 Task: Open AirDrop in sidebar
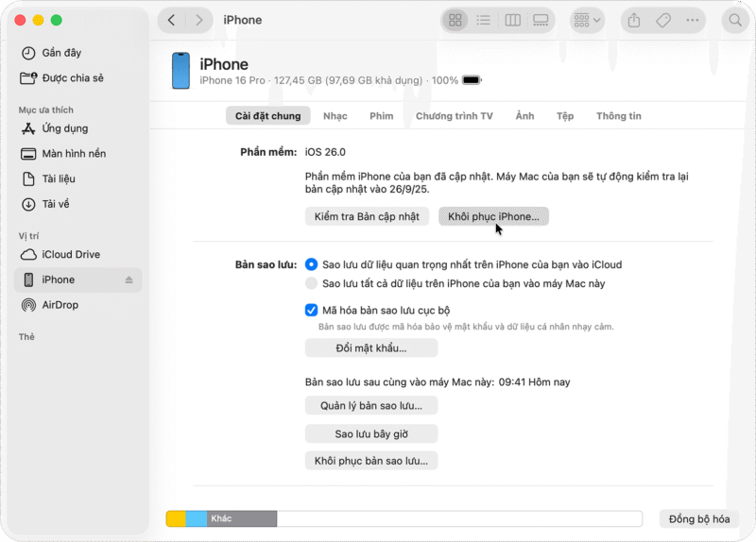(78, 305)
